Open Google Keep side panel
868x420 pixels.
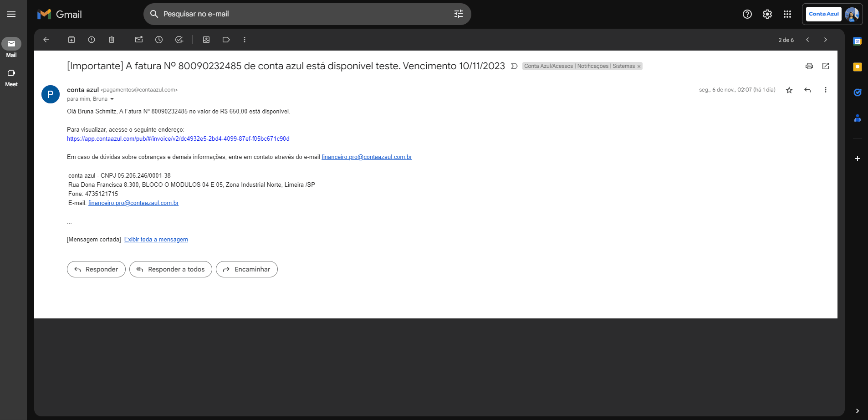tap(858, 67)
